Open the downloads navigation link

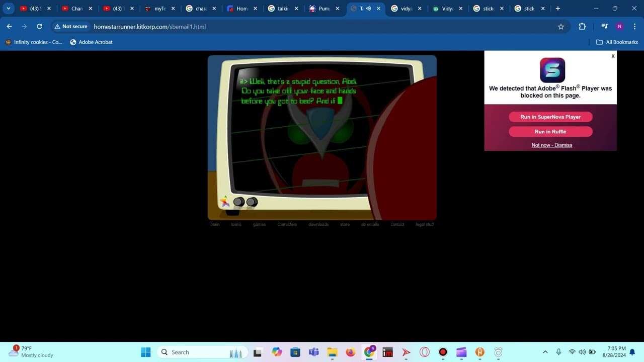coord(318,224)
